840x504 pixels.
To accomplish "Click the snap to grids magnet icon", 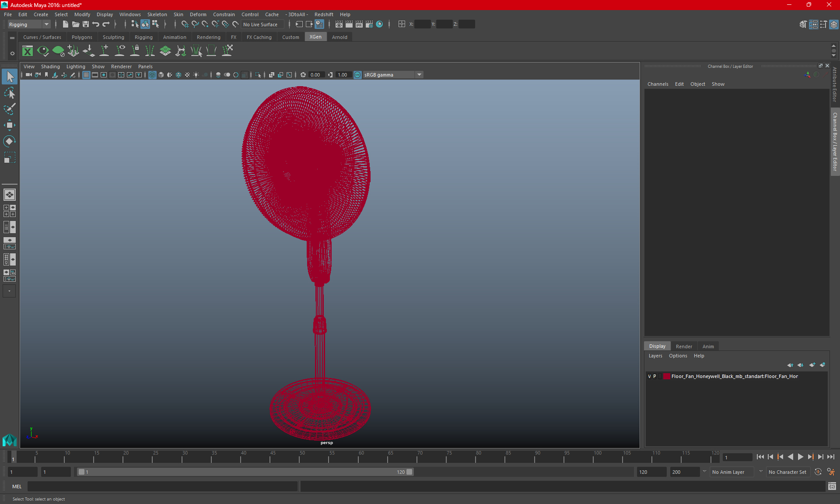I will coord(185,24).
